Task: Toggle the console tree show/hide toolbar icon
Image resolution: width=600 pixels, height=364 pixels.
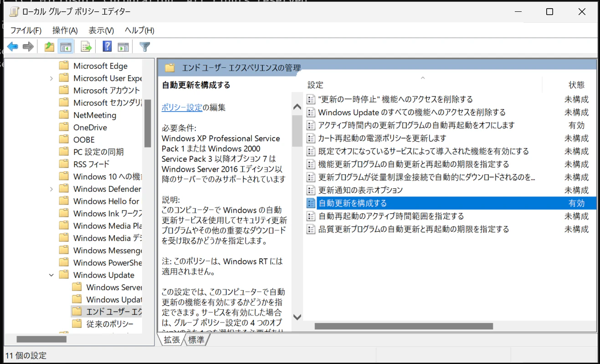Action: tap(67, 46)
